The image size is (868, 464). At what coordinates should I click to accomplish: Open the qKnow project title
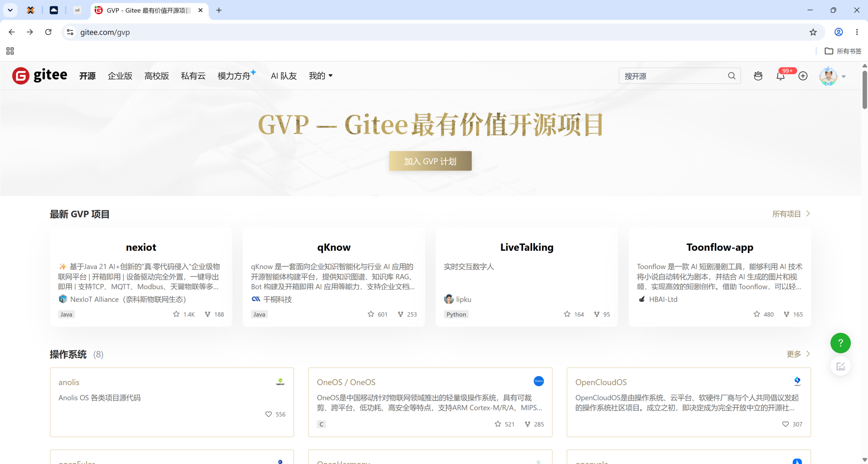click(334, 247)
